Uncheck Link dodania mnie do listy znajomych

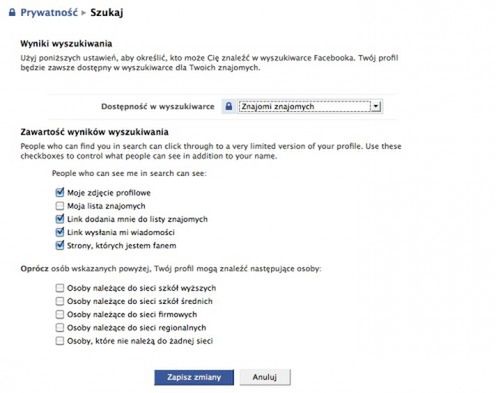60,219
